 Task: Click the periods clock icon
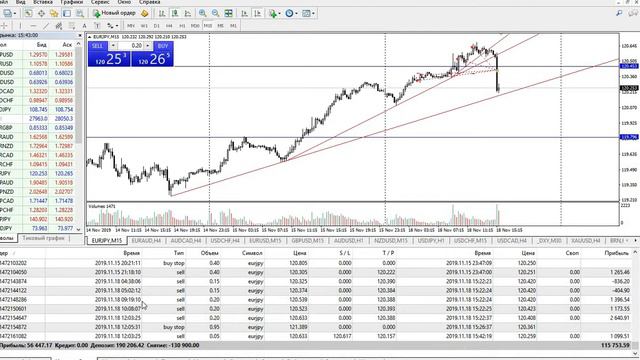click(289, 13)
